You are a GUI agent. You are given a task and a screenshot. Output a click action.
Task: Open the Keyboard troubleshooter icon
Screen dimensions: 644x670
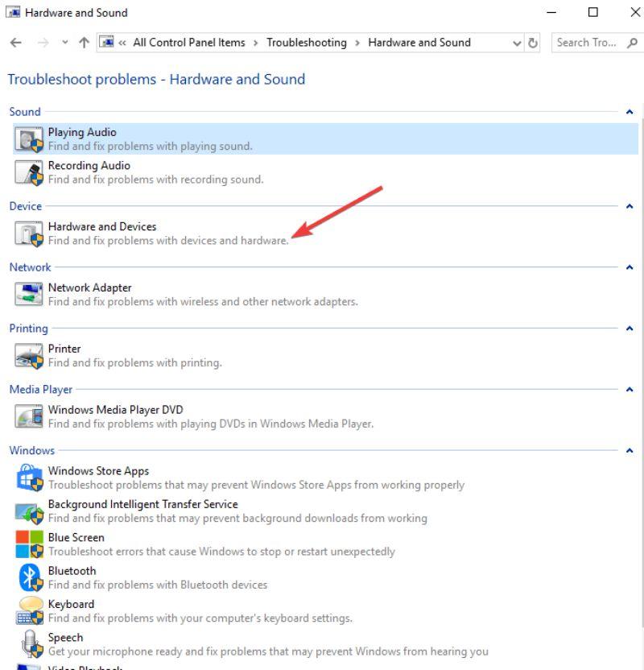(x=30, y=611)
